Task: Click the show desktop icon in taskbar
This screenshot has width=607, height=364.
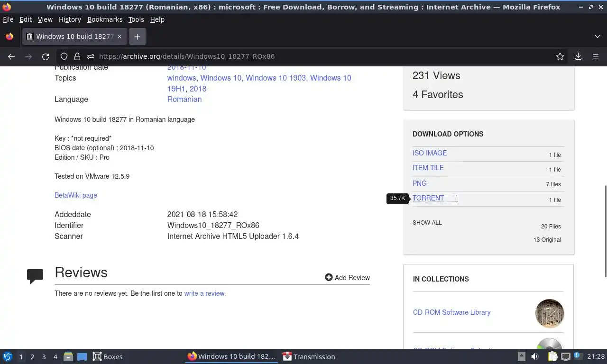Action: click(82, 356)
